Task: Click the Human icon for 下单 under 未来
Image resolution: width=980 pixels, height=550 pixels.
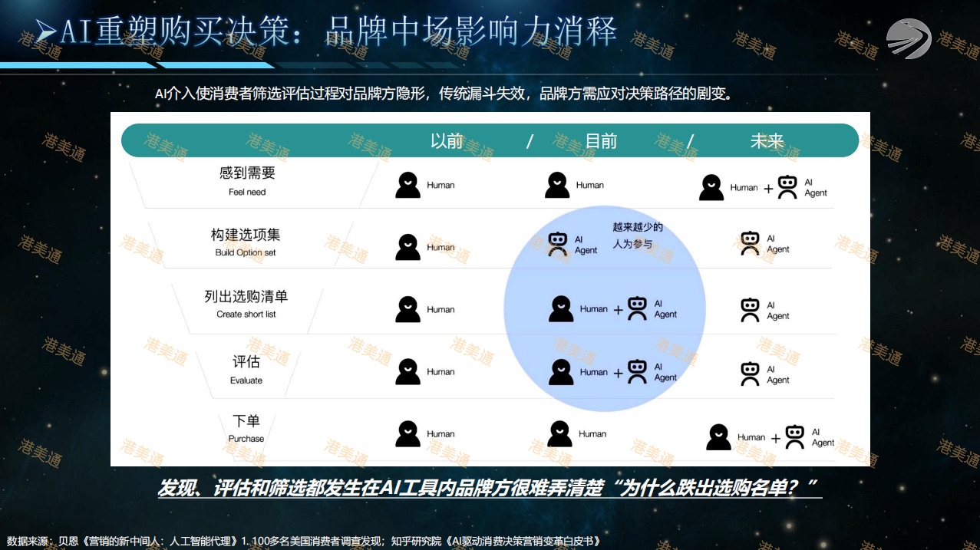Action: pyautogui.click(x=719, y=437)
